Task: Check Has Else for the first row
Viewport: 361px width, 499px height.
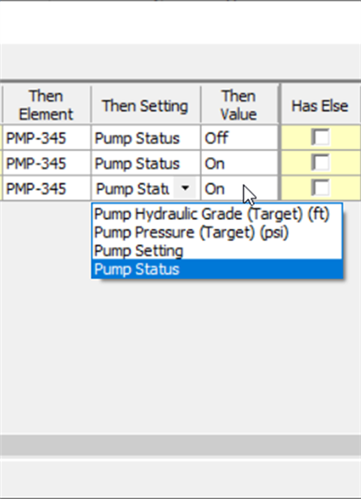Action: click(x=320, y=137)
